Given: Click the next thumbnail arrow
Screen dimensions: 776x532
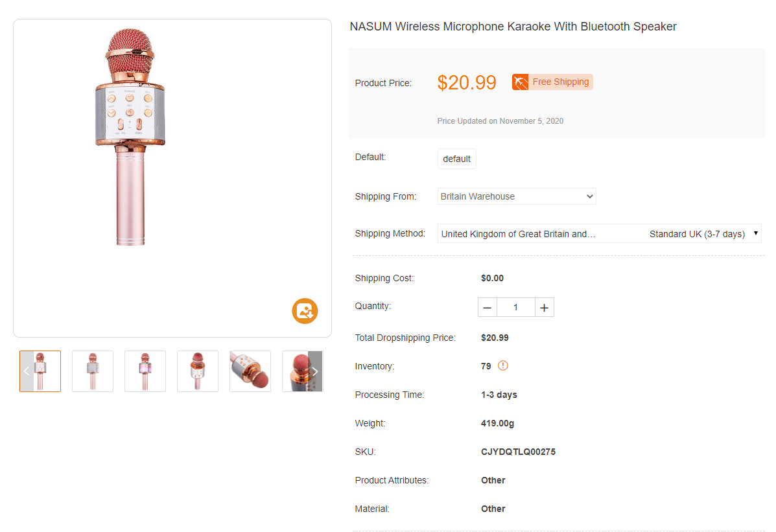Looking at the screenshot, I should (315, 371).
